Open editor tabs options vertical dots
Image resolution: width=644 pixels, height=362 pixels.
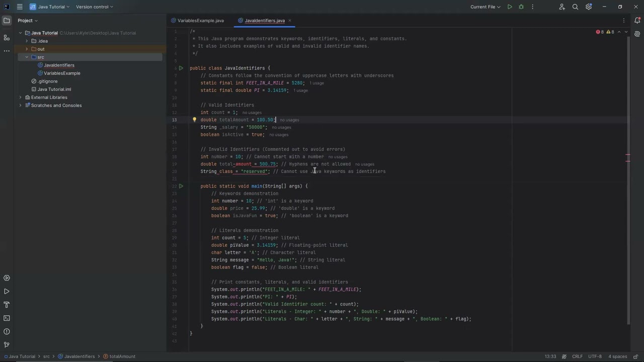click(x=624, y=21)
